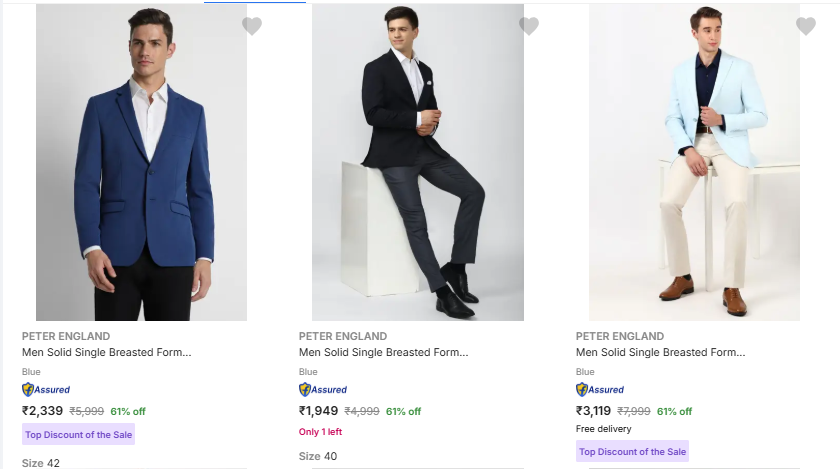Open second Men Solid Single Breasted title link
This screenshot has height=469, width=840.
pos(384,352)
